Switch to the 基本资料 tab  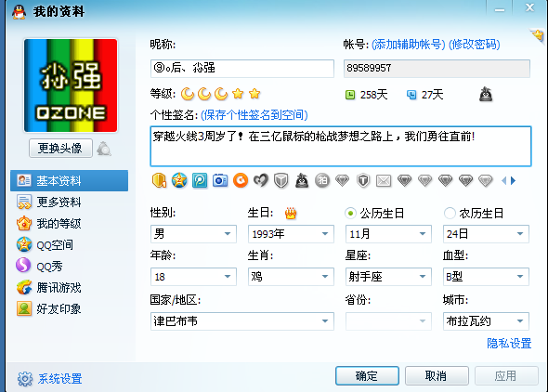click(x=70, y=180)
